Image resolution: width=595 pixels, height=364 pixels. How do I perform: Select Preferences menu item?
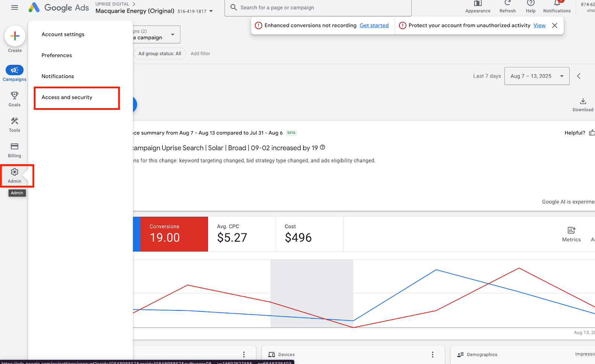(57, 55)
